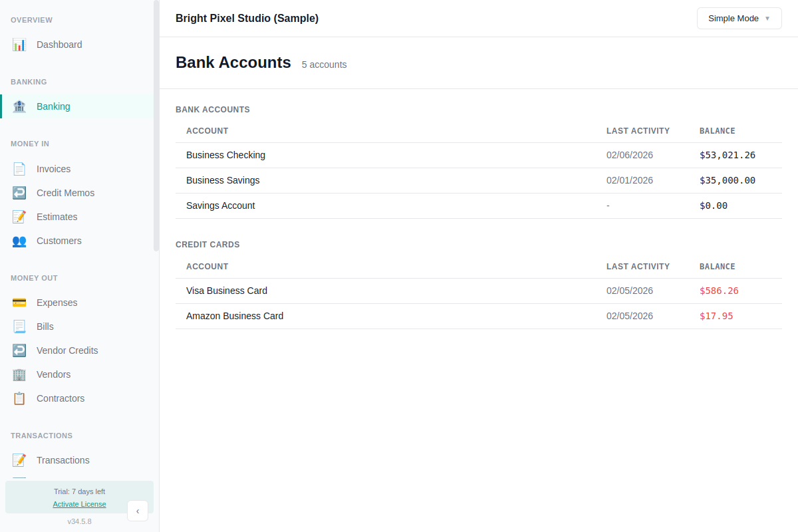
Task: Click the Vendors building icon
Action: point(19,374)
